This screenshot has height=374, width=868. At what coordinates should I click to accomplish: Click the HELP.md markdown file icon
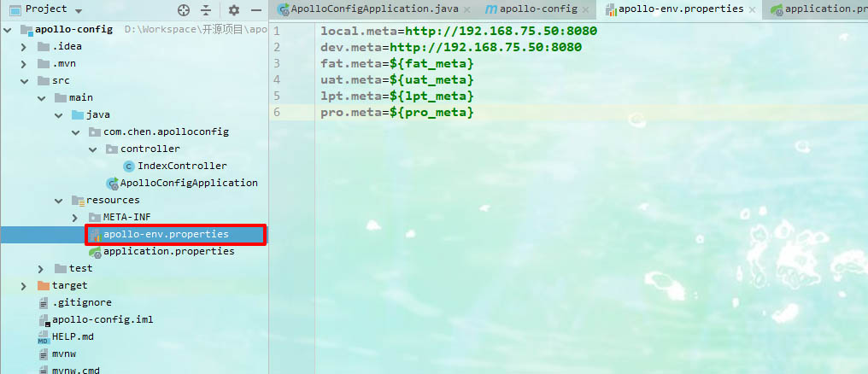click(x=44, y=337)
